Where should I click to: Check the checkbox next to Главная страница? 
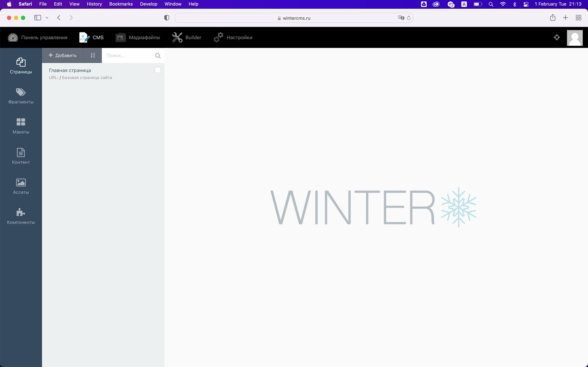[x=157, y=70]
